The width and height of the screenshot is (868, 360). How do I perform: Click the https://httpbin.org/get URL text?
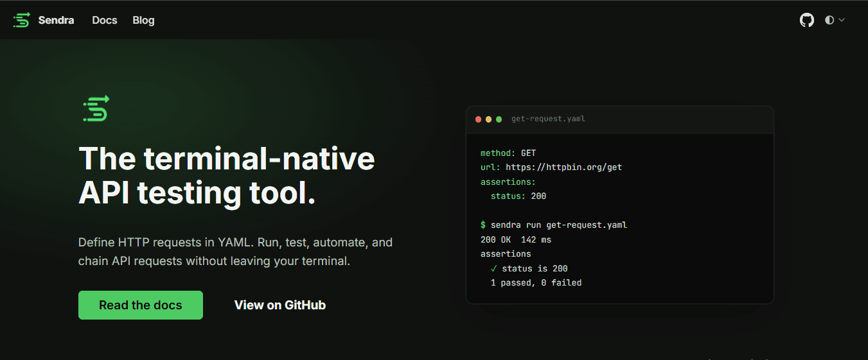click(563, 167)
